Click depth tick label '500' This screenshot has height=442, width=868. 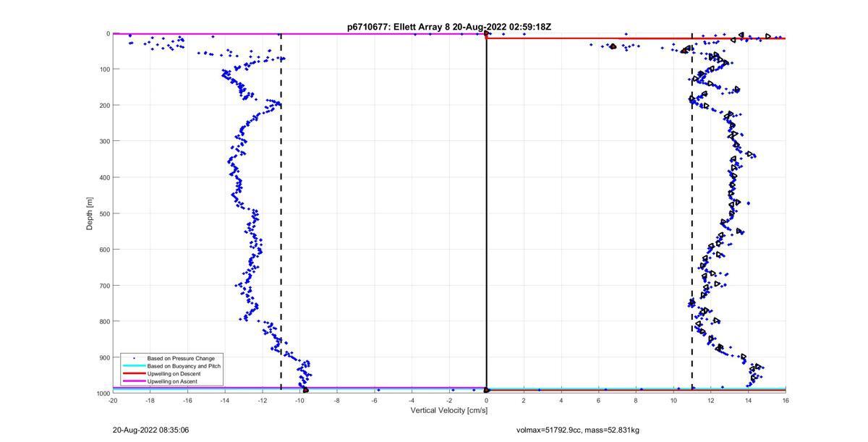pyautogui.click(x=104, y=213)
